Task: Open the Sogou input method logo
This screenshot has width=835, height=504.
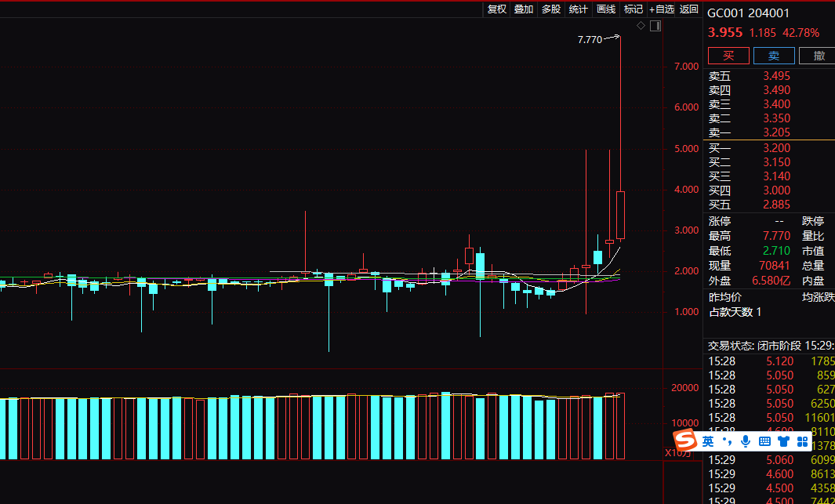Action: [x=684, y=441]
